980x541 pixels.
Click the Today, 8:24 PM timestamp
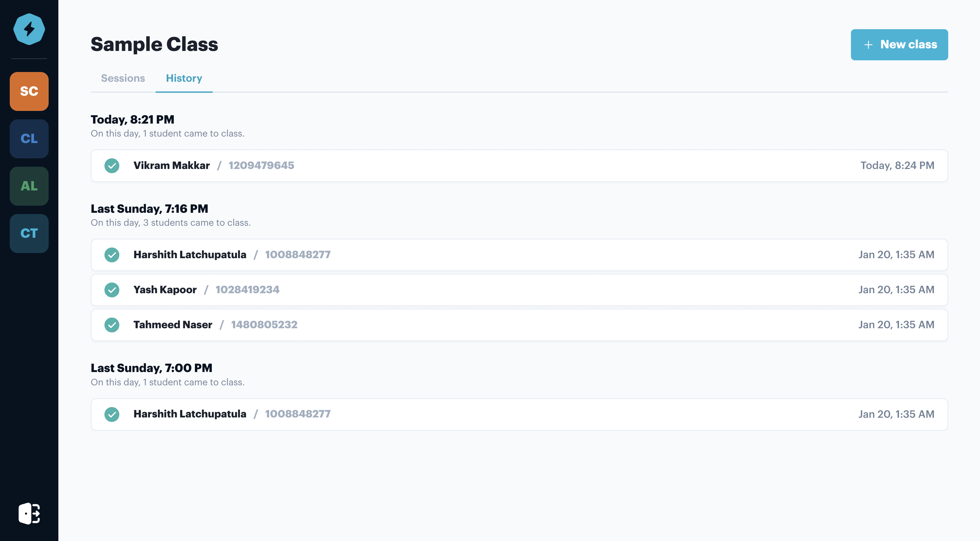[x=897, y=165]
